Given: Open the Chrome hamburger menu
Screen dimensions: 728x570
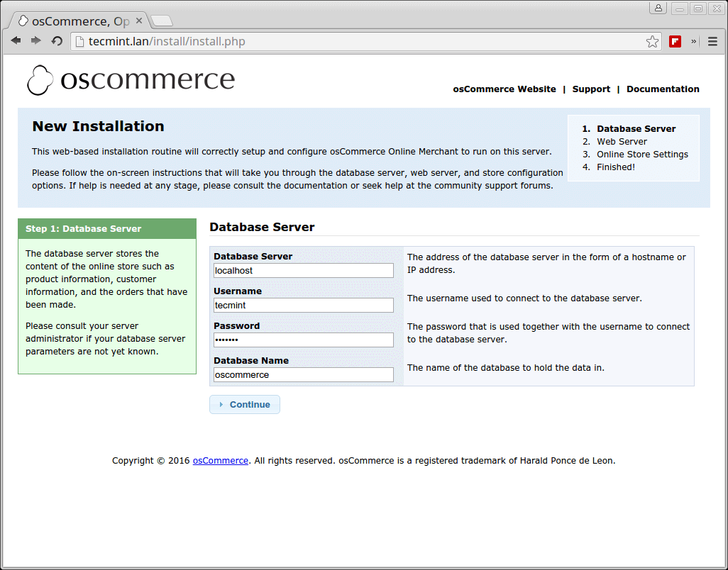Looking at the screenshot, I should [x=712, y=41].
